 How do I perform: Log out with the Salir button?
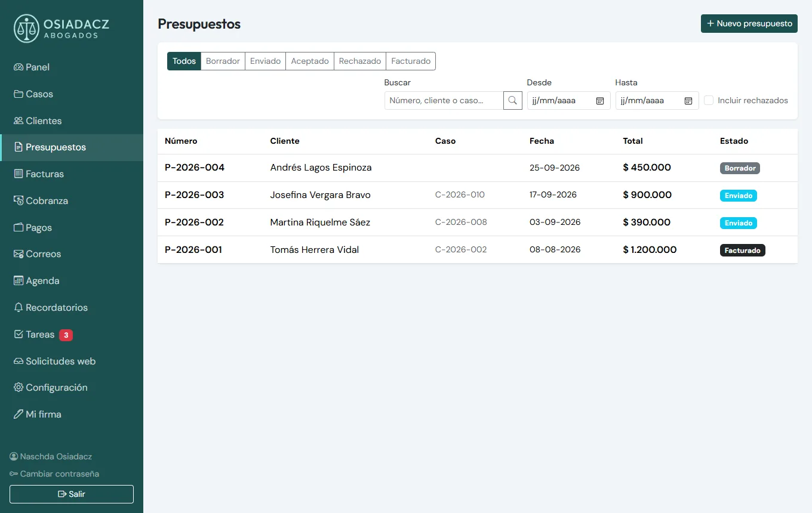point(72,494)
